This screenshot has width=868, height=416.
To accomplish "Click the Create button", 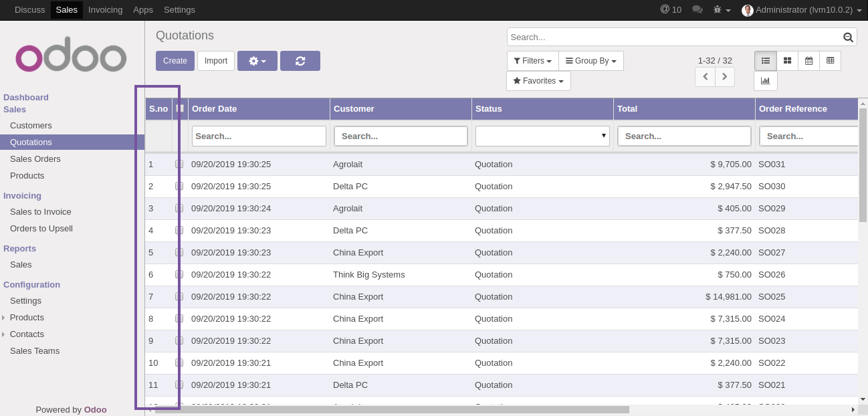I will pos(175,61).
